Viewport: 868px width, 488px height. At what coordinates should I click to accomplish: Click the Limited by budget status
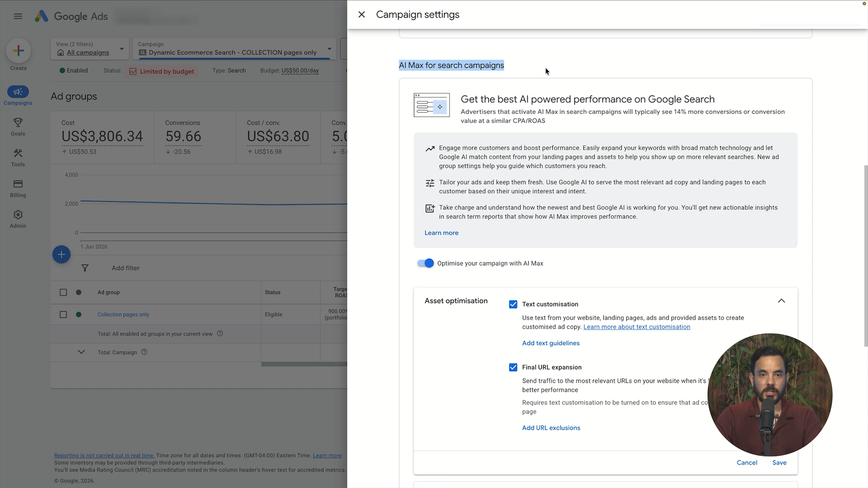coord(161,71)
